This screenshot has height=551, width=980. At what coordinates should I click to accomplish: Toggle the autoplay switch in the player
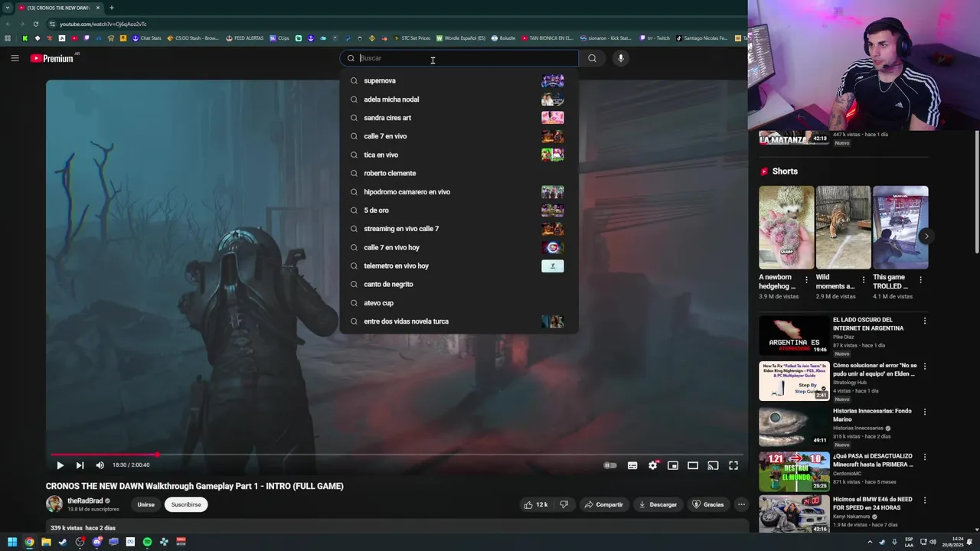tap(610, 465)
